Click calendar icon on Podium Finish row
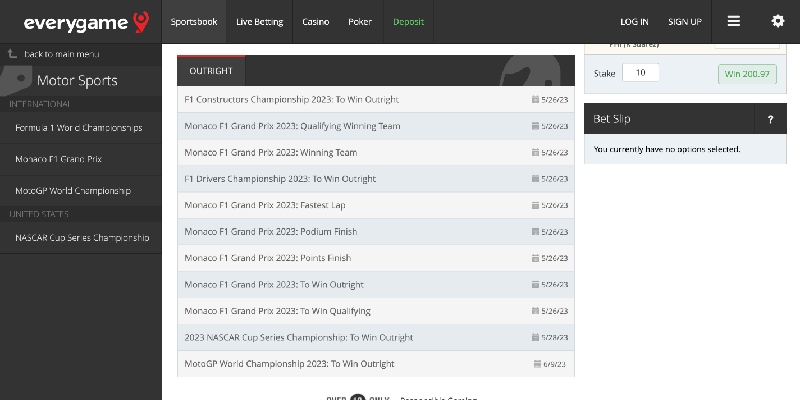 (535, 232)
